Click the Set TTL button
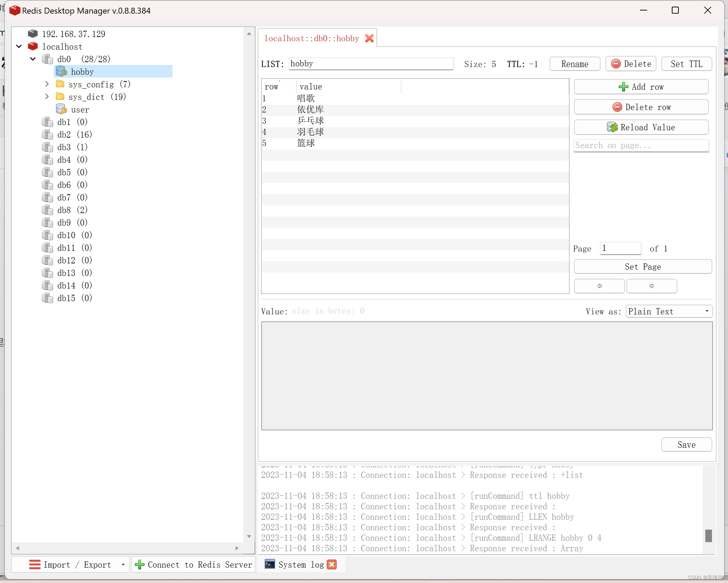728x583 pixels. pyautogui.click(x=687, y=64)
